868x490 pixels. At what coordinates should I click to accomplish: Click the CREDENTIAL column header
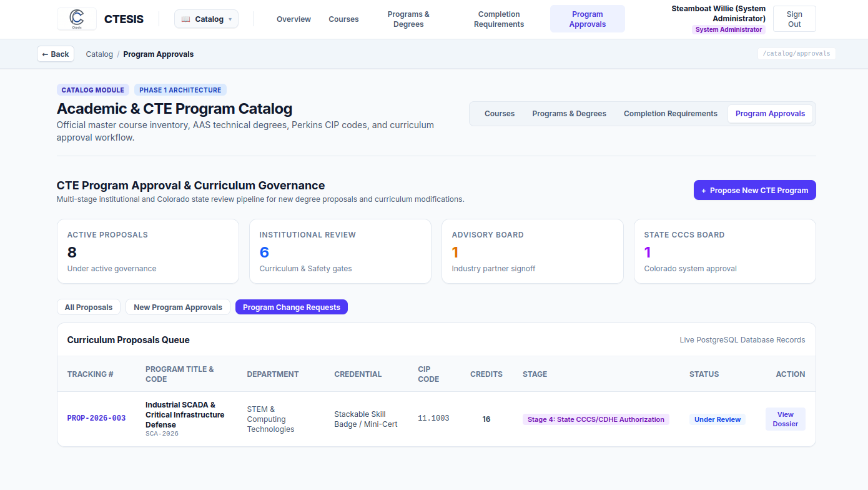click(358, 374)
